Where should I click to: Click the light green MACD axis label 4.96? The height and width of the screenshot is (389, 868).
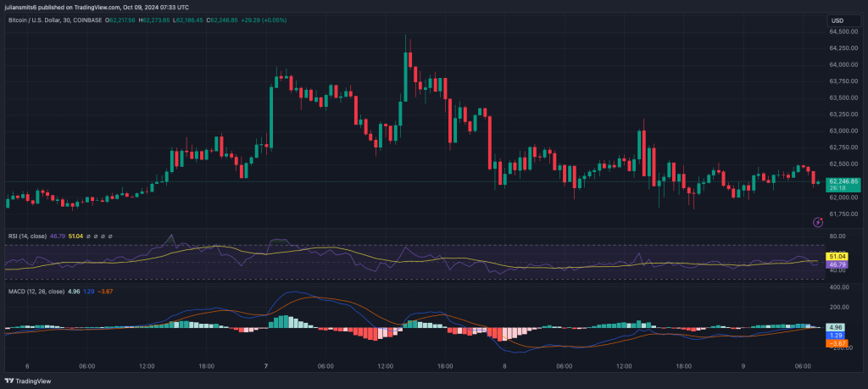(834, 327)
